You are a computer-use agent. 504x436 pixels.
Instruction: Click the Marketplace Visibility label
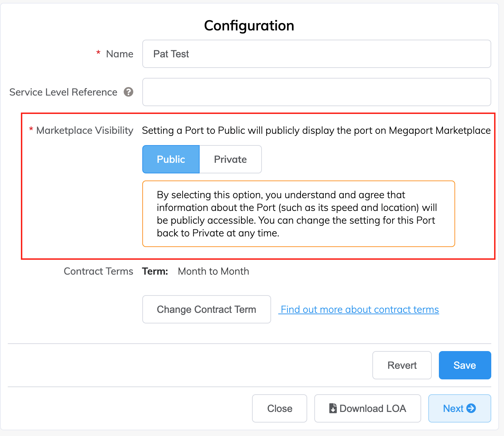click(x=85, y=130)
